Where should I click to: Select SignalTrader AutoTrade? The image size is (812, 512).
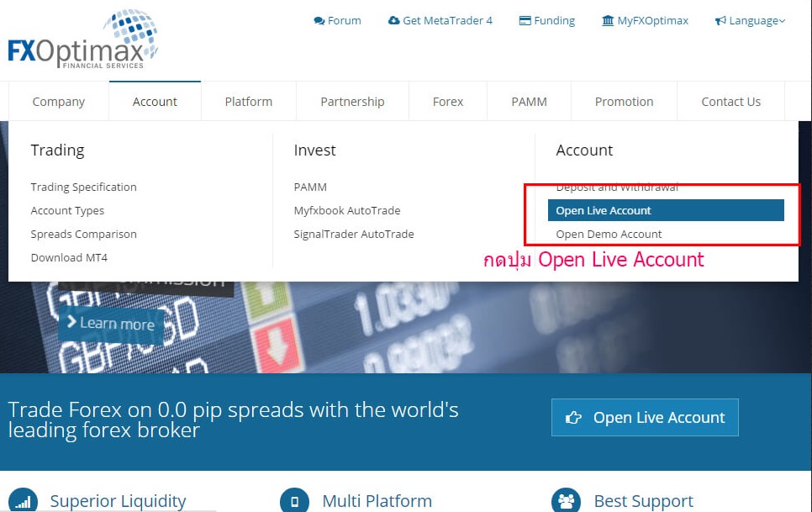[354, 234]
